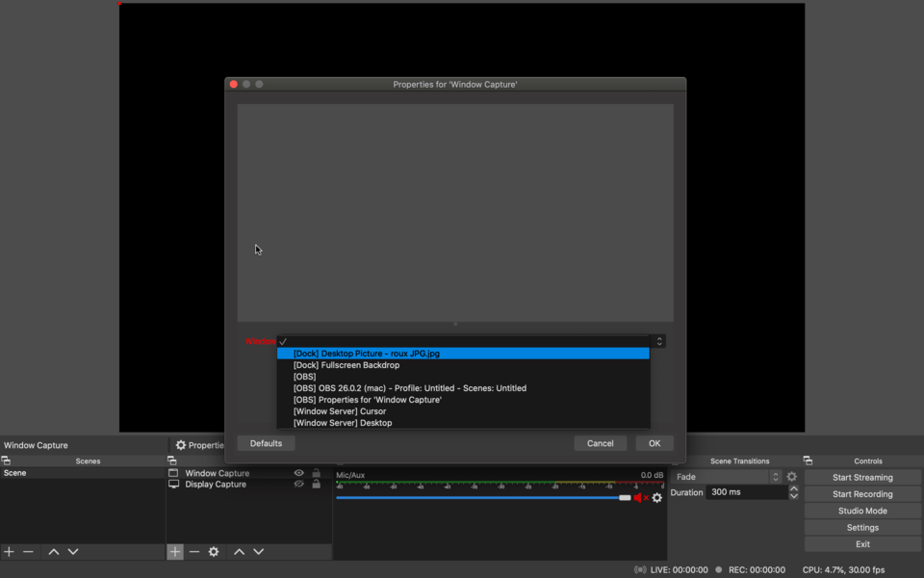The height and width of the screenshot is (578, 924).
Task: Hide Window Capture source via eye icon
Action: click(x=298, y=473)
